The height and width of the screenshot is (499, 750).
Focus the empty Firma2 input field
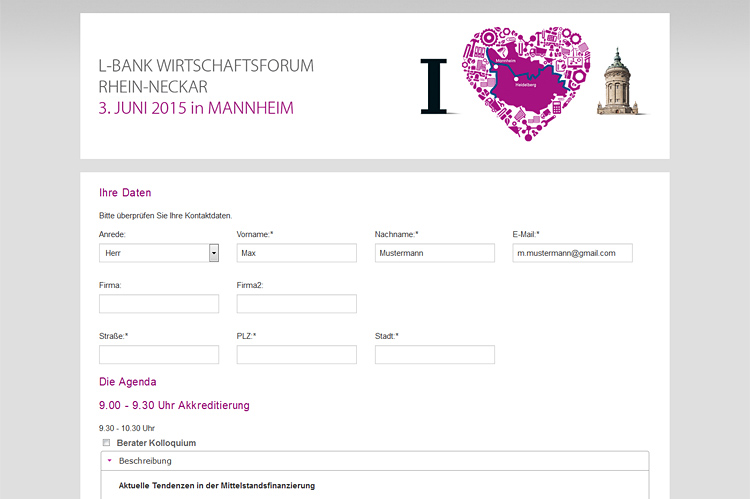297,304
